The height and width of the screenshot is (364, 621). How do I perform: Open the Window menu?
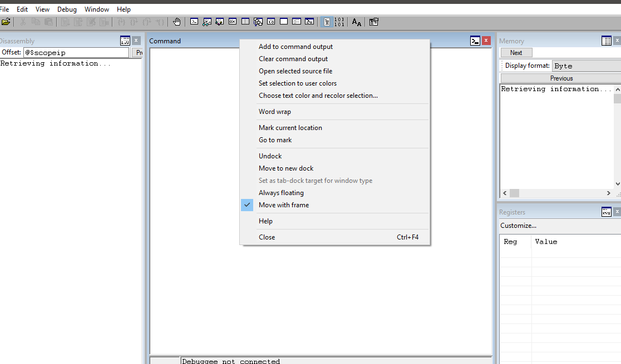97,9
